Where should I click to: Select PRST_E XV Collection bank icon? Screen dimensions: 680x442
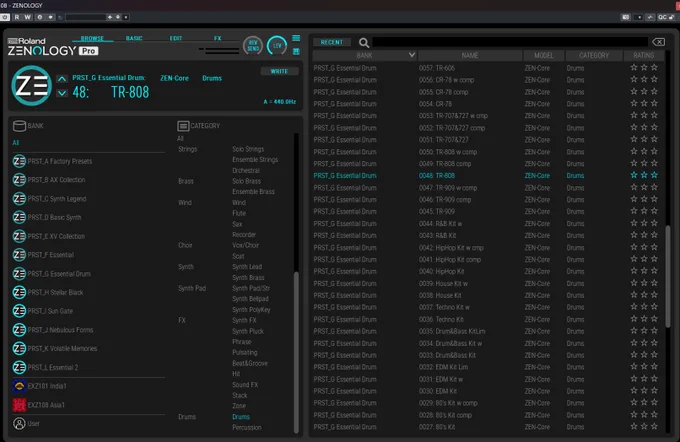pyautogui.click(x=19, y=236)
